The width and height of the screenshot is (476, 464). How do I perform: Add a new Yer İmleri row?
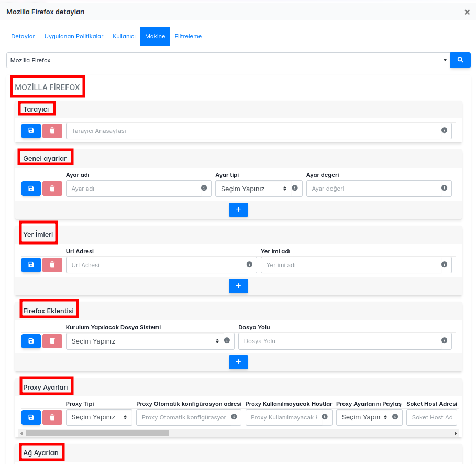pyautogui.click(x=238, y=286)
